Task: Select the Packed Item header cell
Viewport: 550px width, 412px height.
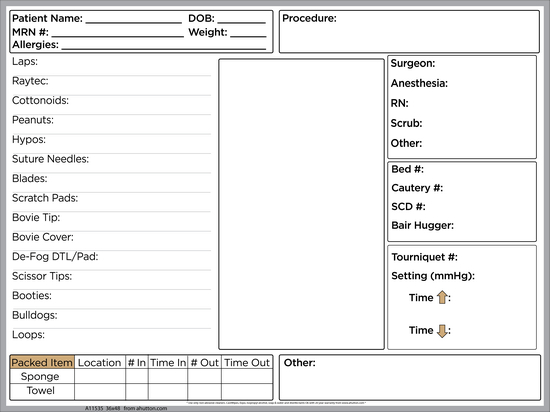Action: (x=42, y=363)
